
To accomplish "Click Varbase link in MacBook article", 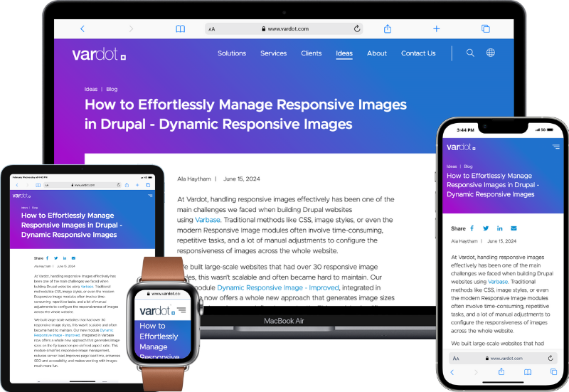I will point(208,220).
